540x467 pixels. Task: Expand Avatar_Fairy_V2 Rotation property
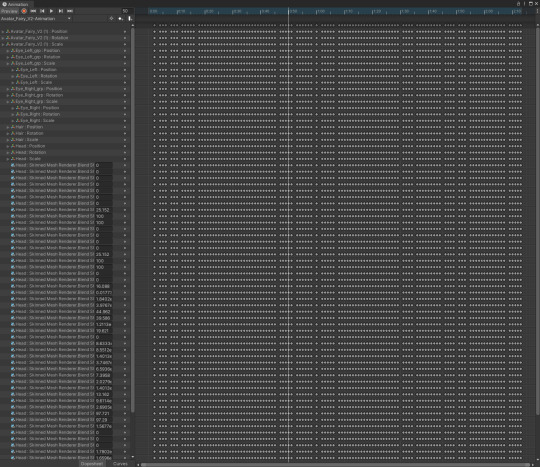point(3,38)
